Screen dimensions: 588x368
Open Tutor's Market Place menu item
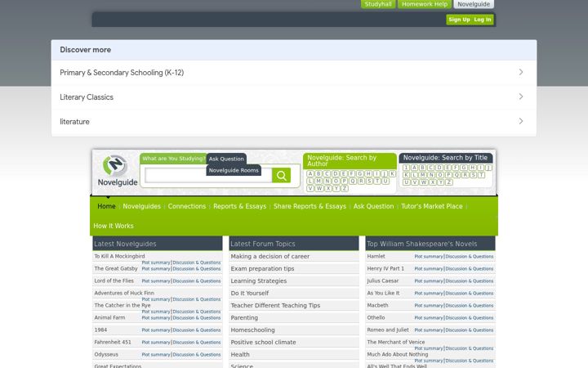click(x=432, y=206)
